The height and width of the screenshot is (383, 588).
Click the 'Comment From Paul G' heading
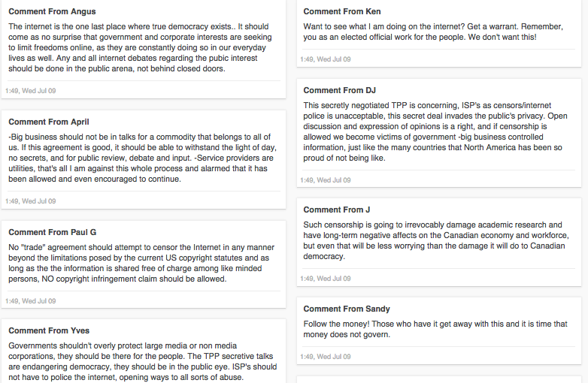click(53, 233)
